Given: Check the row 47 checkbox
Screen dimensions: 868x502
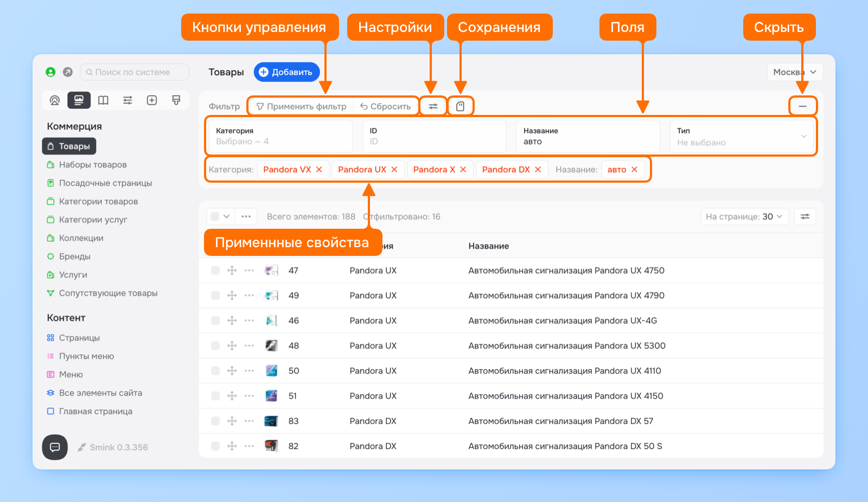Looking at the screenshot, I should pyautogui.click(x=215, y=271).
